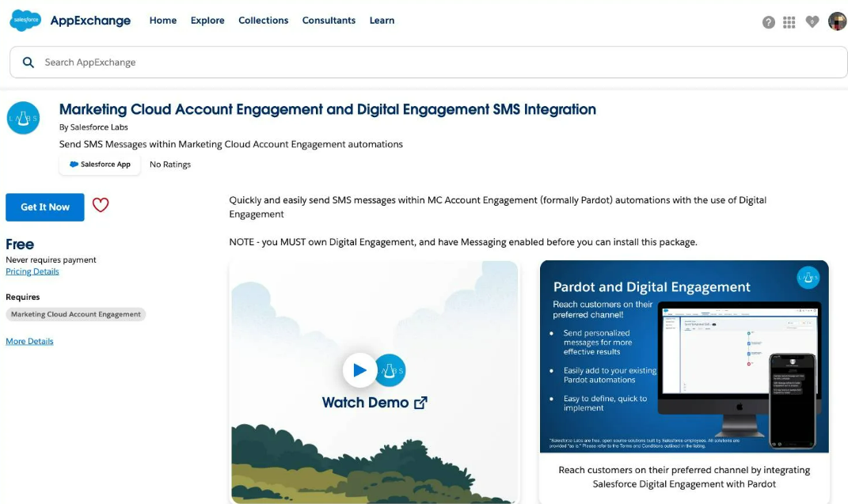Open the Pricing Details link
The image size is (848, 504).
pos(32,271)
